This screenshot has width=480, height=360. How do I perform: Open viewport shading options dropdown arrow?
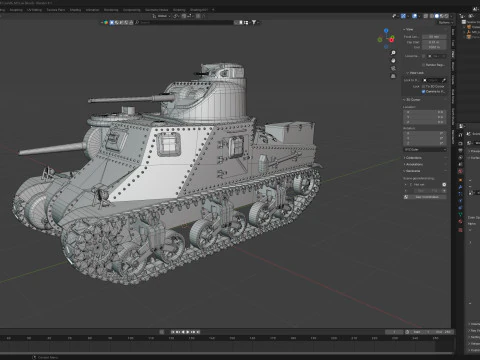[x=451, y=16]
